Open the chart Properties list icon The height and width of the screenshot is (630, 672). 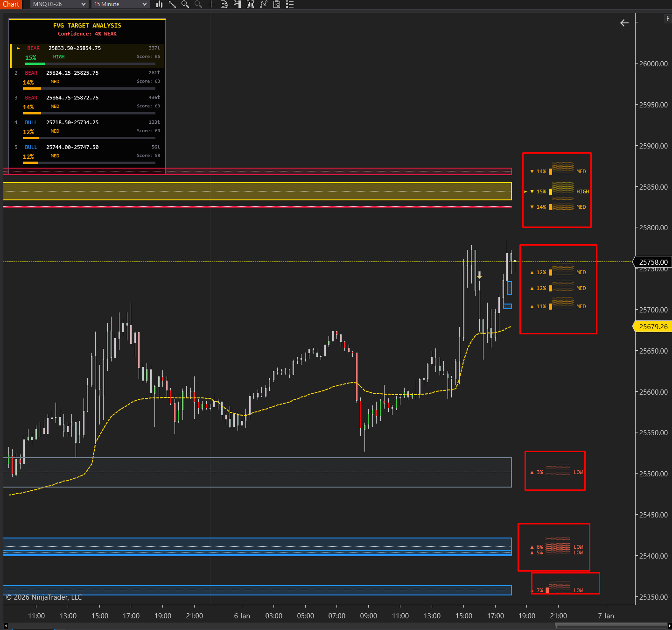coord(290,4)
